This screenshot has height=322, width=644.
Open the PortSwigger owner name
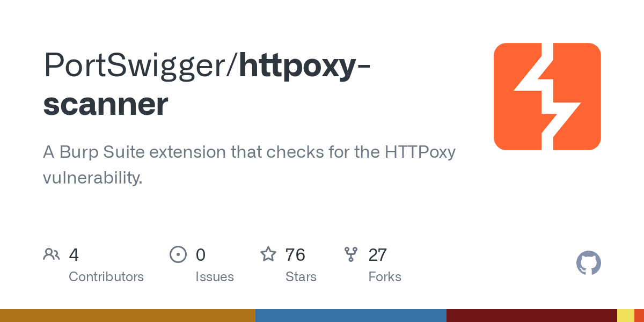tap(136, 65)
